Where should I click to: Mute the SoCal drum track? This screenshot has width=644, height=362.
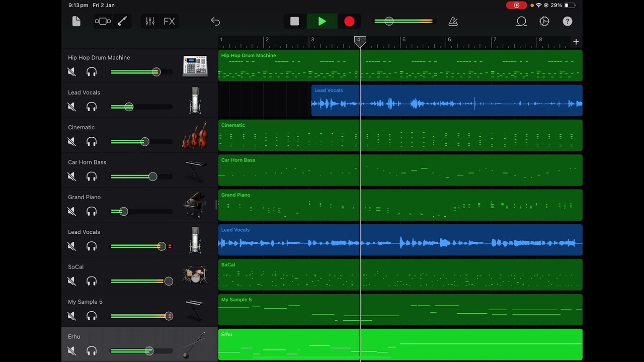[x=72, y=281]
